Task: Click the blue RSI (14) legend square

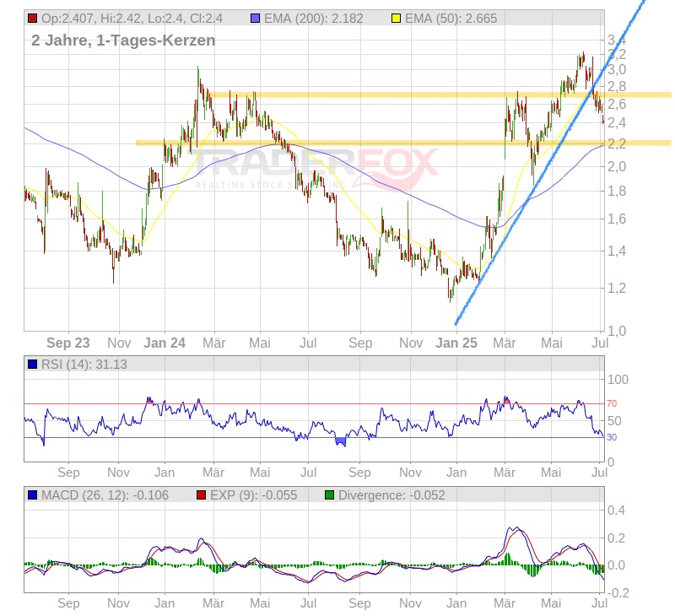Action: click(x=32, y=365)
